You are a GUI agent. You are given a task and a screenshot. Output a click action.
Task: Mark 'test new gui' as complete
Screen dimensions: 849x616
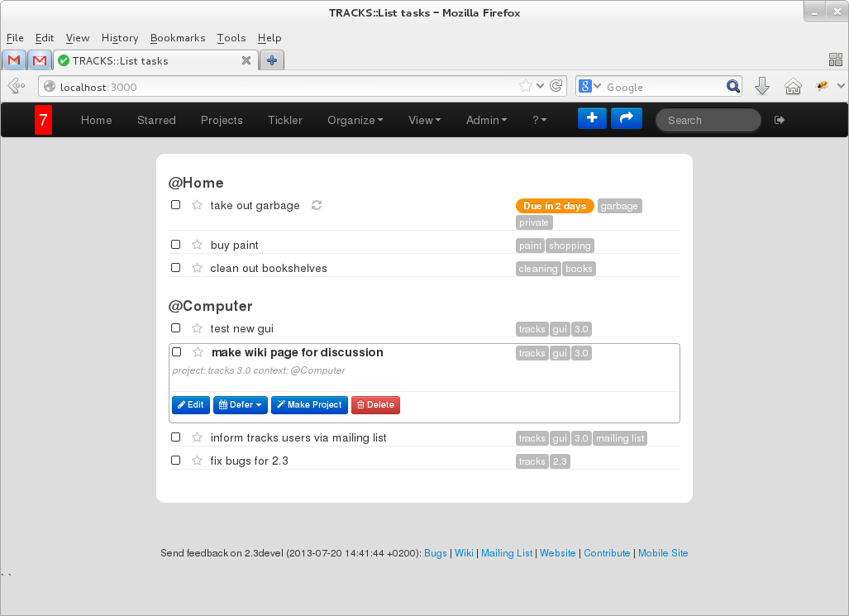(x=175, y=328)
